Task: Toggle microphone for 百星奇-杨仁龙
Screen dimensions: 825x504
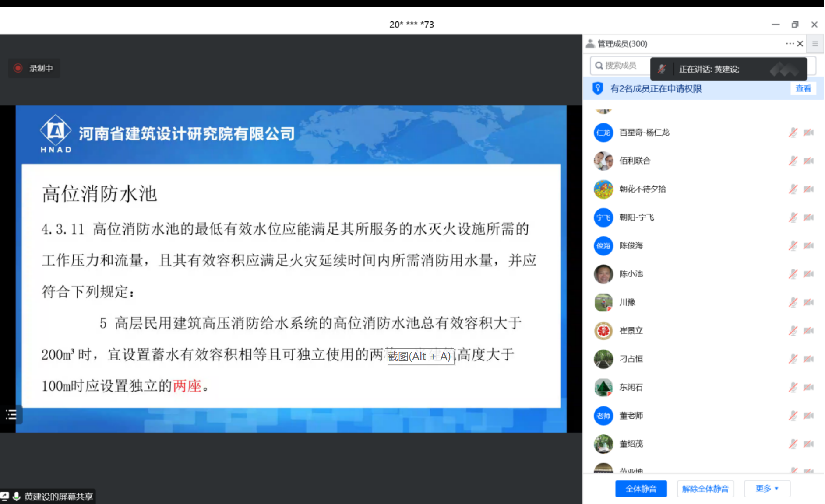Action: (793, 133)
